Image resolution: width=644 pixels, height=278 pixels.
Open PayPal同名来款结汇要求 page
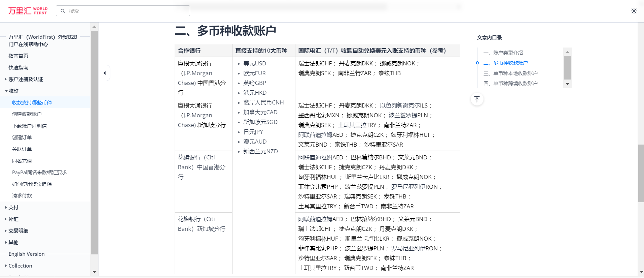tap(39, 173)
